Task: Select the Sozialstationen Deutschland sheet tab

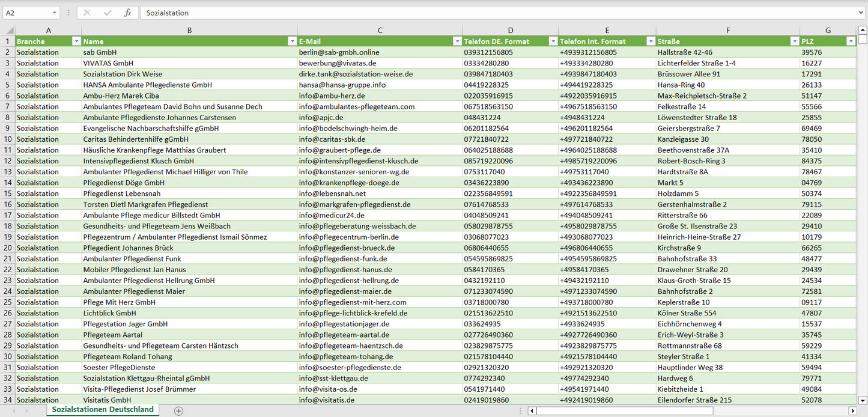Action: point(103,410)
